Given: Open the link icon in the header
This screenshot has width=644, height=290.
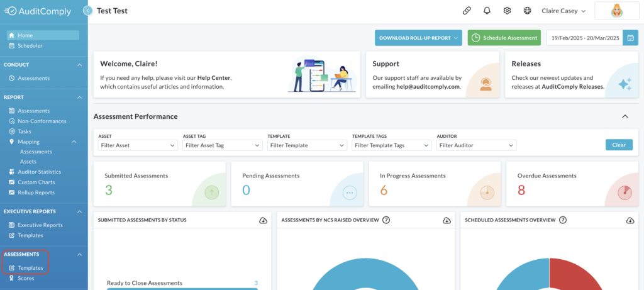Looking at the screenshot, I should pyautogui.click(x=467, y=11).
